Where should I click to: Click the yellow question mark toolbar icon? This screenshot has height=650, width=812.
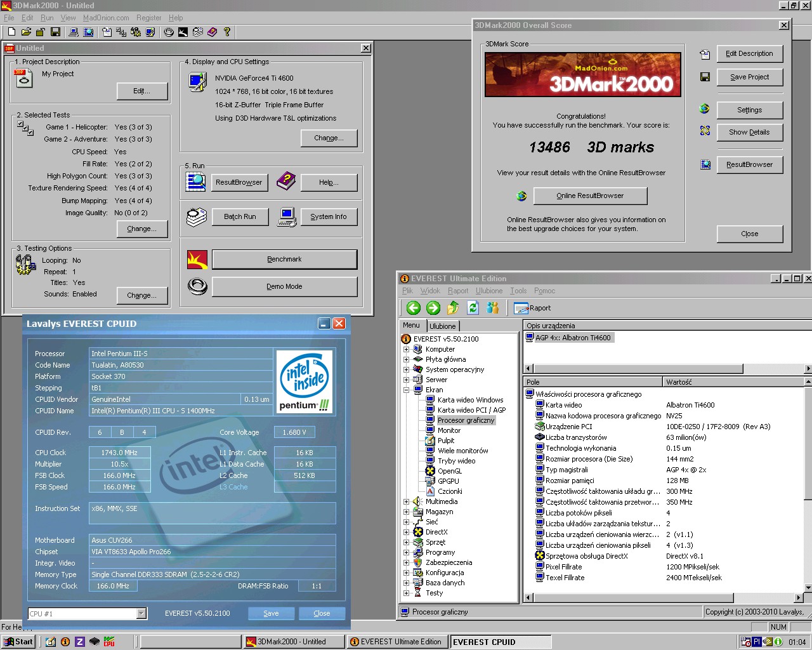coord(227,32)
